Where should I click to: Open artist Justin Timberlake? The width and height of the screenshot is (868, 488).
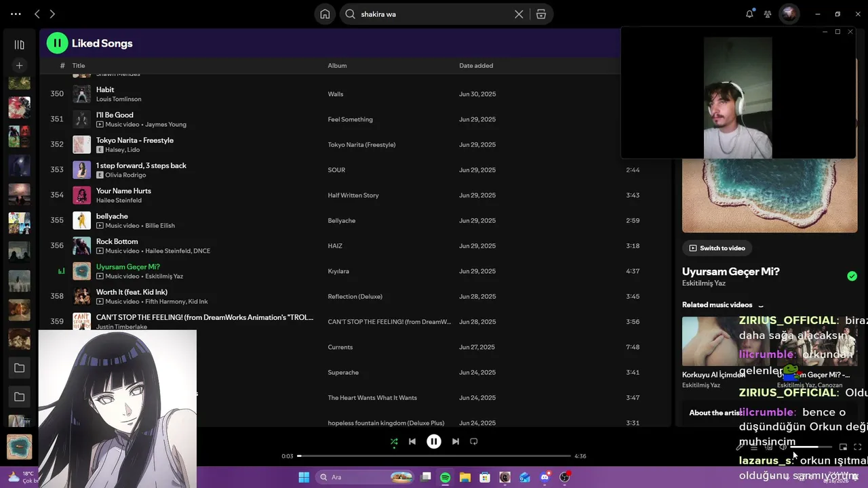(x=121, y=327)
